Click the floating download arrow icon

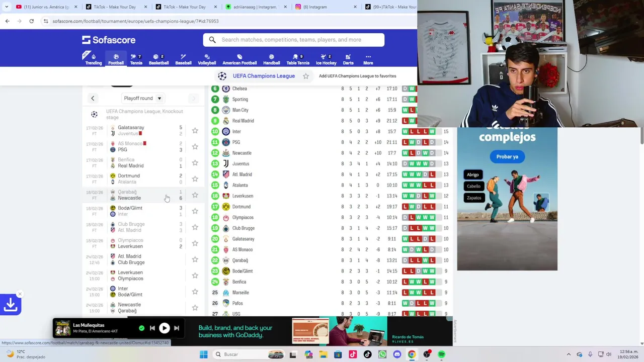[11, 304]
